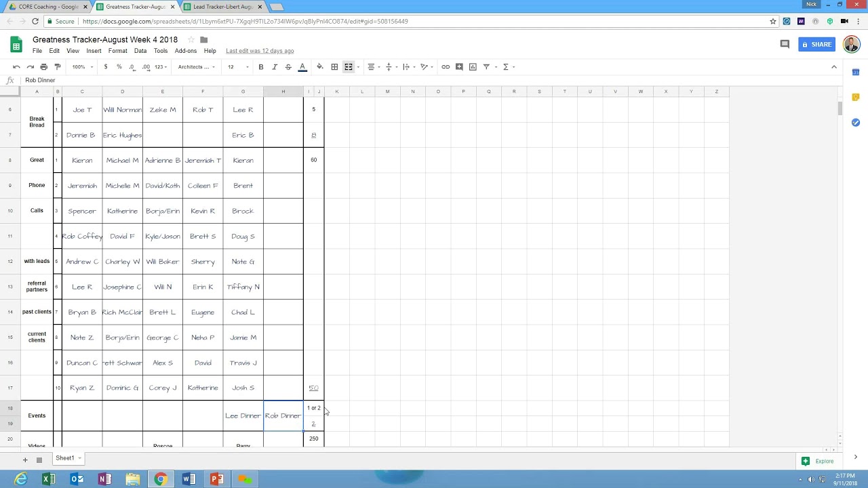Toggle italic formatting

pyautogui.click(x=275, y=67)
